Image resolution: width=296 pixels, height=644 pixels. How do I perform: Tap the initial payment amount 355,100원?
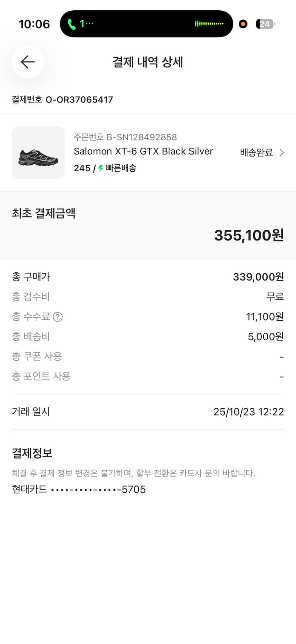(249, 235)
